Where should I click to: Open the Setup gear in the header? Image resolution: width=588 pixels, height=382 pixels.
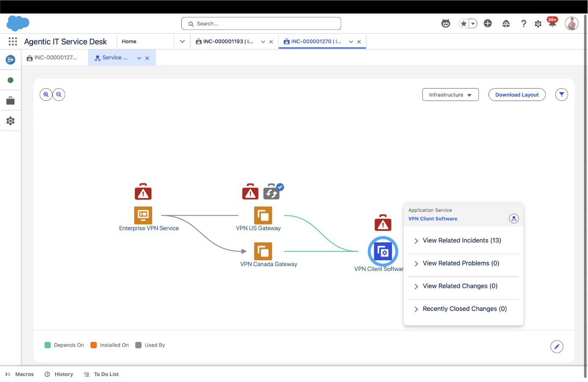[x=538, y=24]
